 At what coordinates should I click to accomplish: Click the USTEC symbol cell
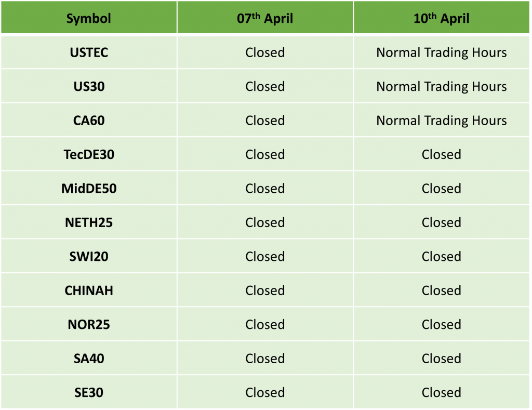tap(88, 52)
